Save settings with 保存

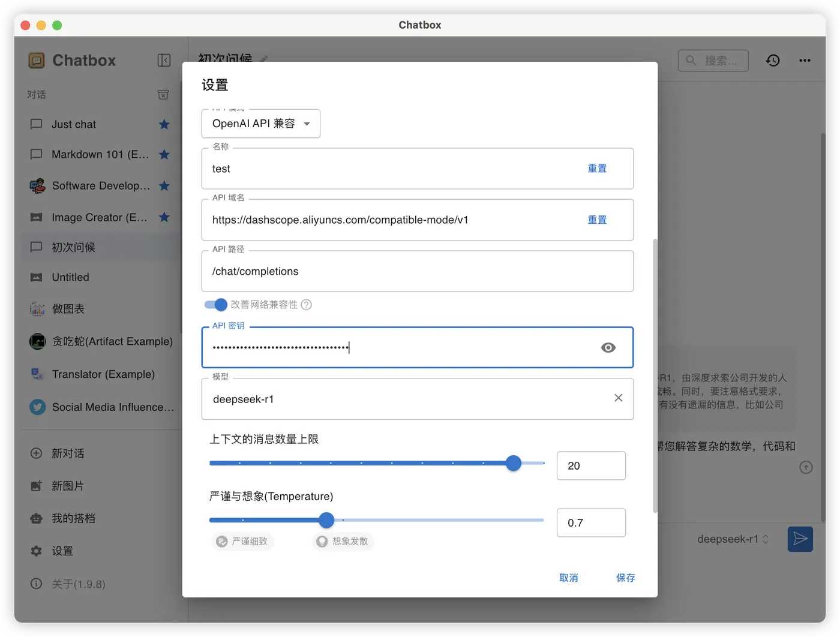pos(626,578)
